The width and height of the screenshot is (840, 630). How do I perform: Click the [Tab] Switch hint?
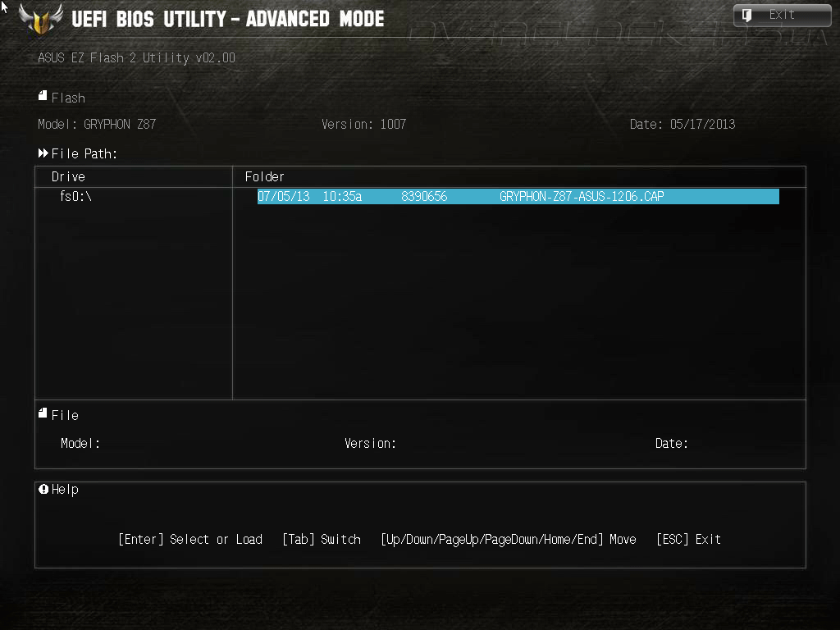(322, 539)
